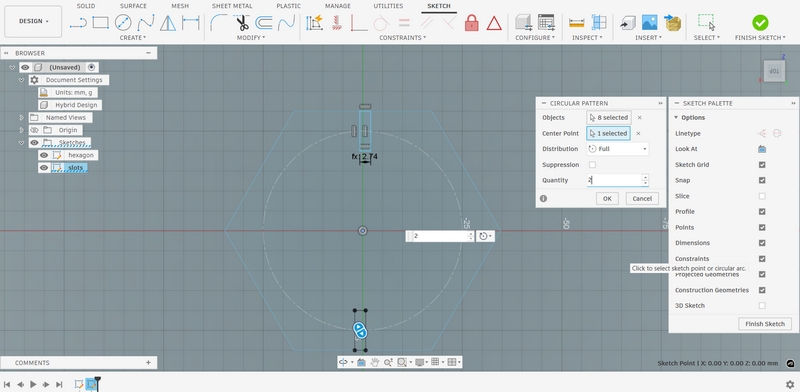Clear the Center Point selection X

(638, 133)
